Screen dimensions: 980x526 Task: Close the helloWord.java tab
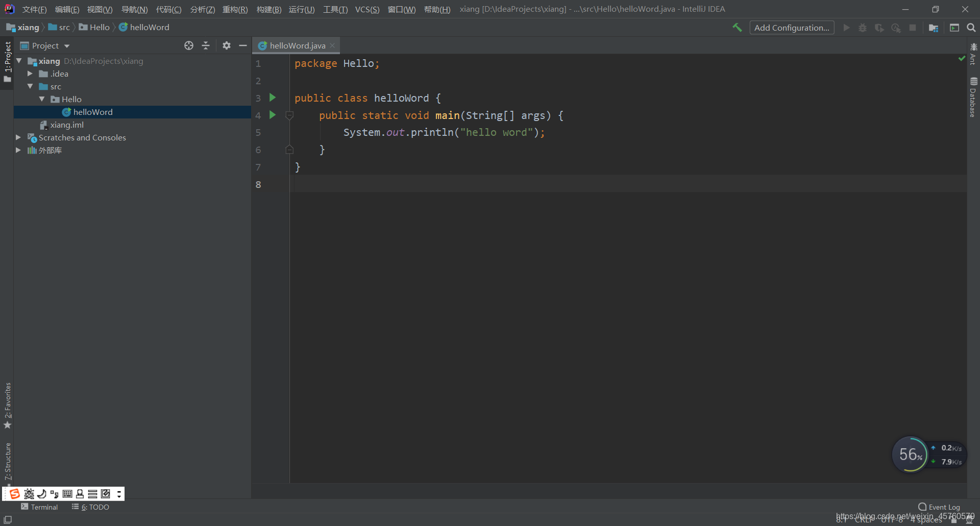[x=332, y=45]
